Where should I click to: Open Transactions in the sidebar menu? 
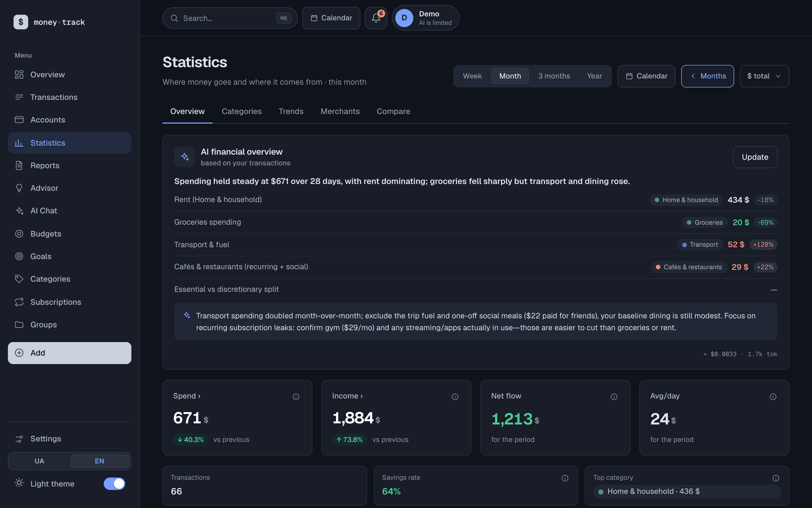[x=69, y=97]
